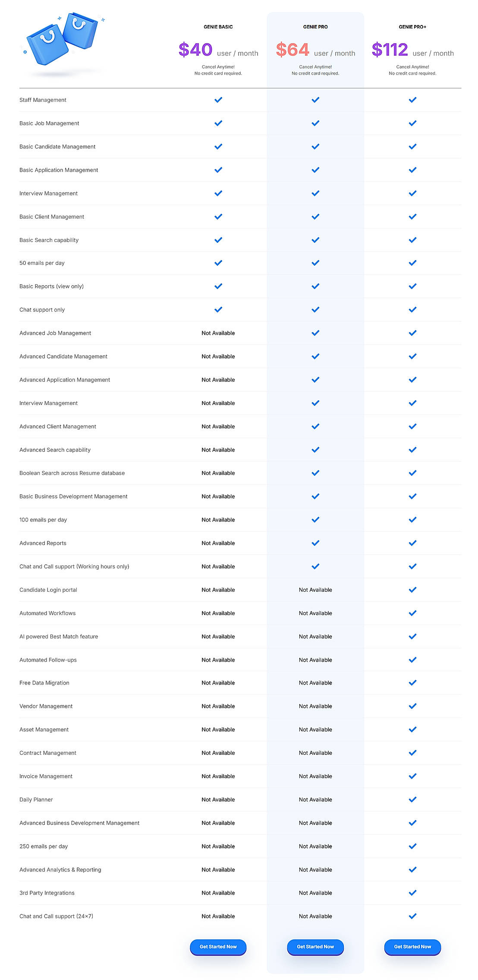Click Get Started Now under Genie Pro+
Image resolution: width=478 pixels, height=980 pixels.
pos(412,946)
